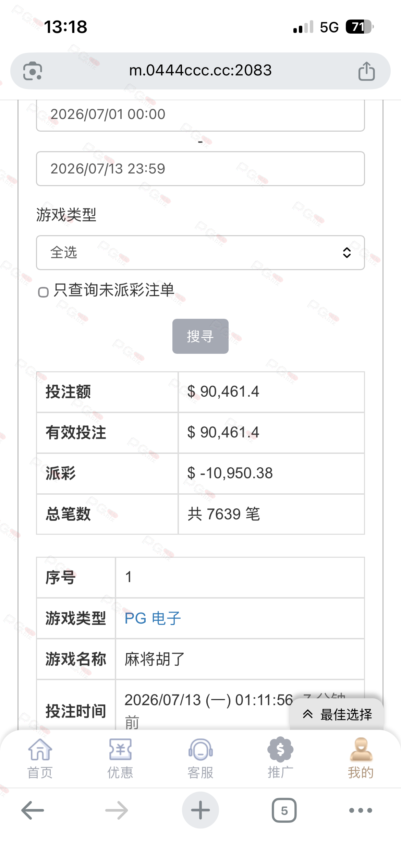Viewport: 401px width, 868px height.
Task: Tap the URL m.0444ccc.cc:2083 address text
Action: 200,70
